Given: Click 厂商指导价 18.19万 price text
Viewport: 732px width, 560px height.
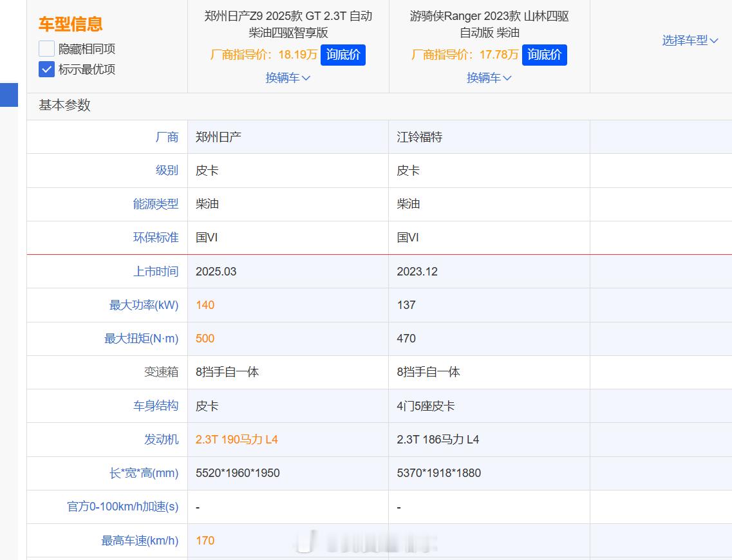Looking at the screenshot, I should (x=264, y=55).
